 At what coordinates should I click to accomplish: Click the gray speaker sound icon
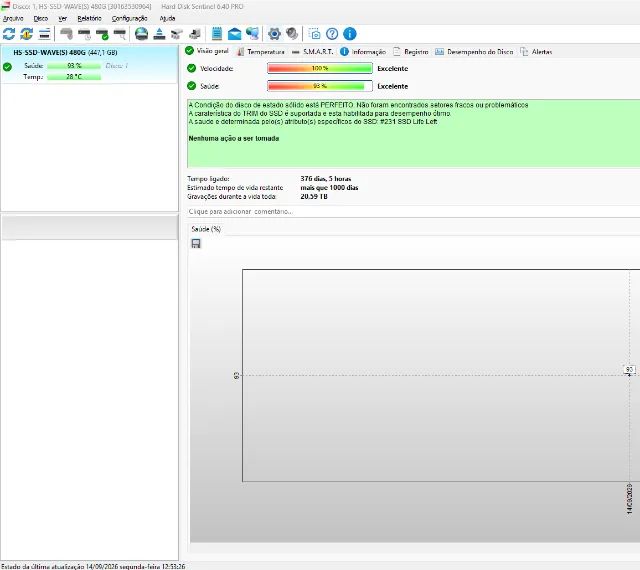pyautogui.click(x=292, y=34)
